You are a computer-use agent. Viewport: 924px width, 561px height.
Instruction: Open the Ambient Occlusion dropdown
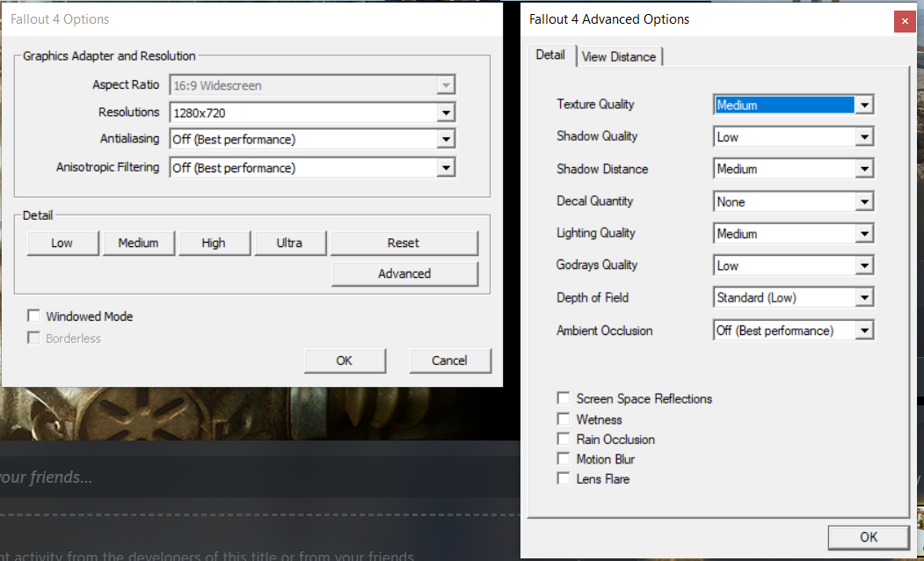coord(793,330)
